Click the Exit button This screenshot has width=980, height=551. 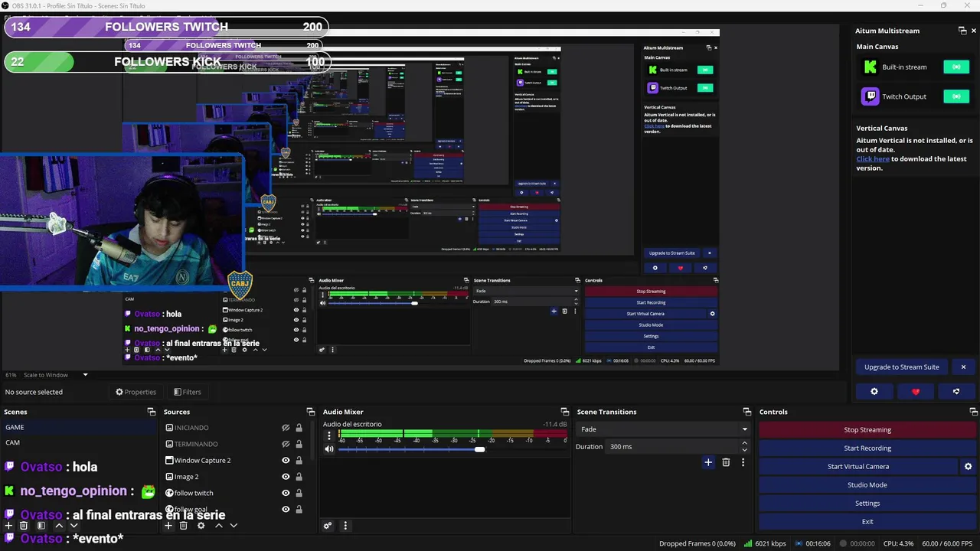point(867,522)
